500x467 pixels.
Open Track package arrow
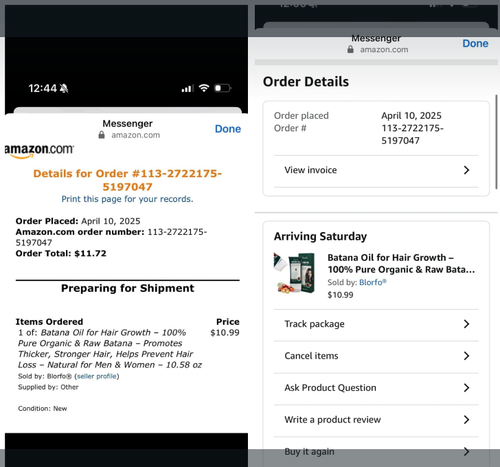point(467,324)
